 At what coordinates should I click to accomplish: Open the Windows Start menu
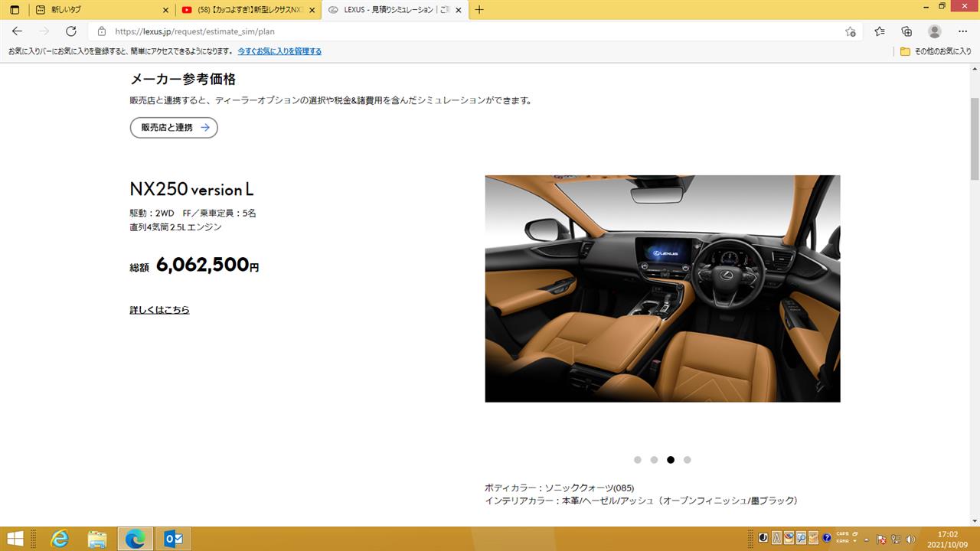[15, 539]
